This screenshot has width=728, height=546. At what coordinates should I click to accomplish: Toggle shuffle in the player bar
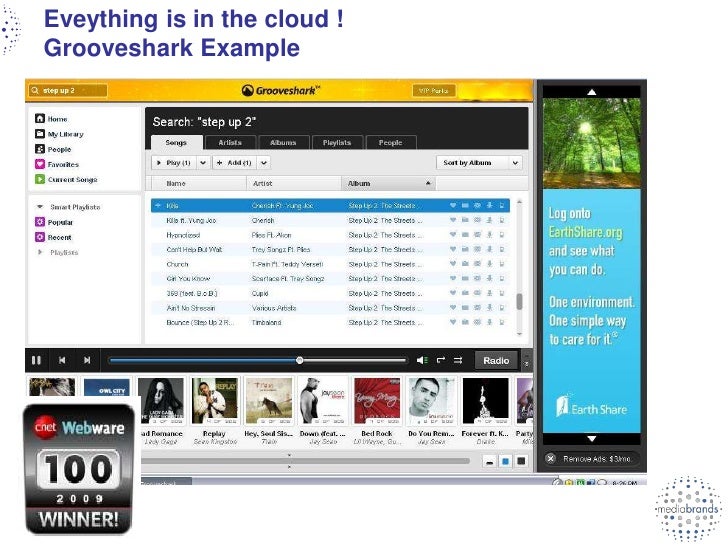pos(458,360)
